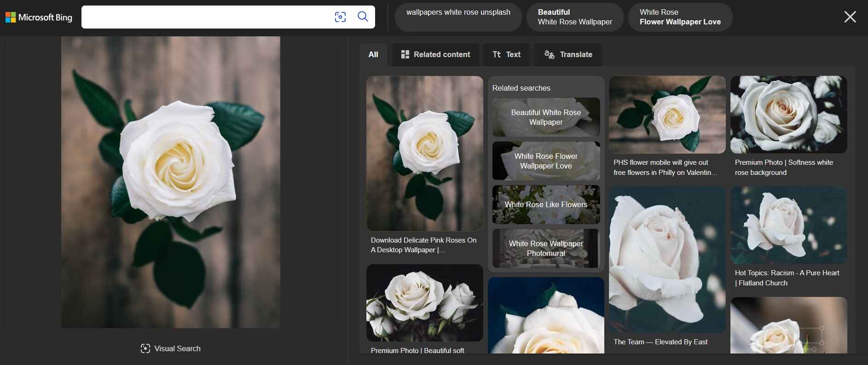
Task: Open related search 'Beautiful White Rose Wallpaper' tile
Action: coord(546,117)
